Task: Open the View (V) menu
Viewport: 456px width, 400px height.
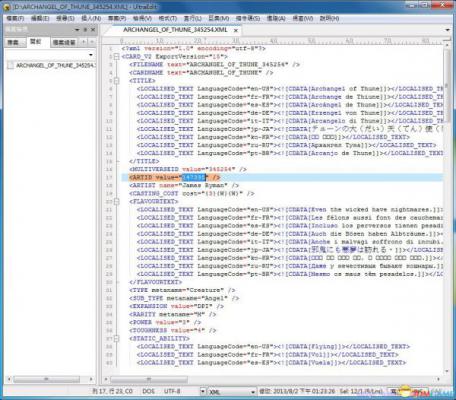Action: pyautogui.click(x=142, y=18)
